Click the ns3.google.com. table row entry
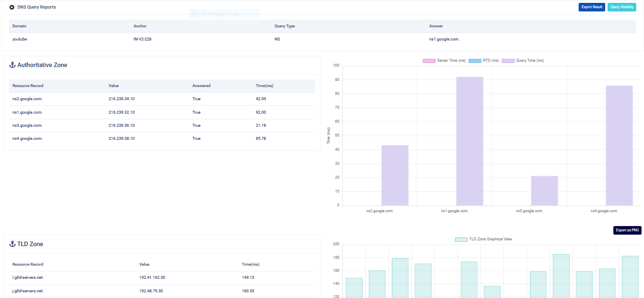Viewport: 644px width, 298px height. [x=162, y=125]
